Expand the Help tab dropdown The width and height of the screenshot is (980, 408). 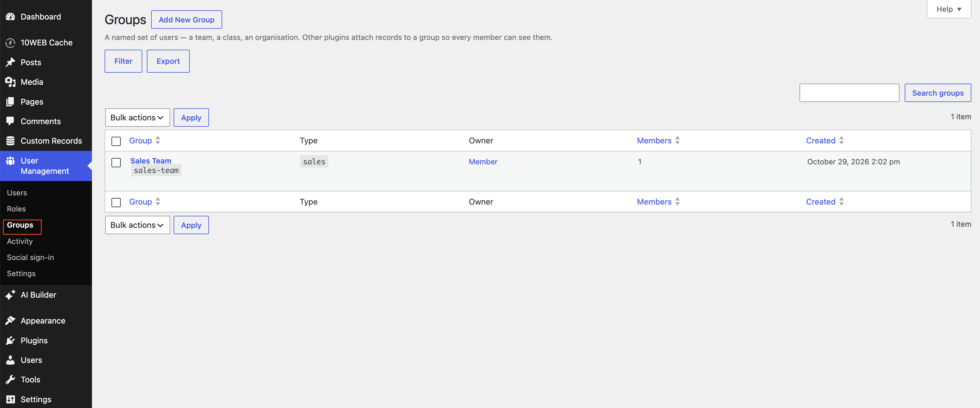949,9
